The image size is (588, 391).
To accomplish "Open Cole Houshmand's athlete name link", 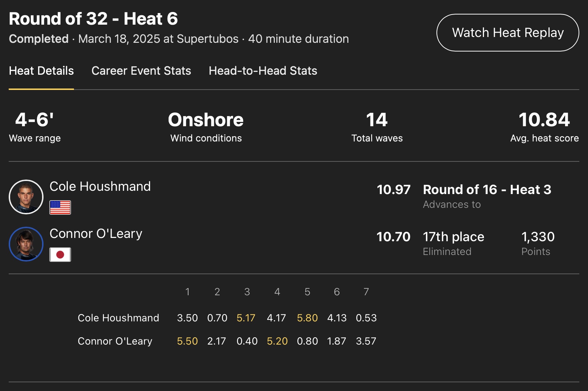I will pyautogui.click(x=100, y=186).
